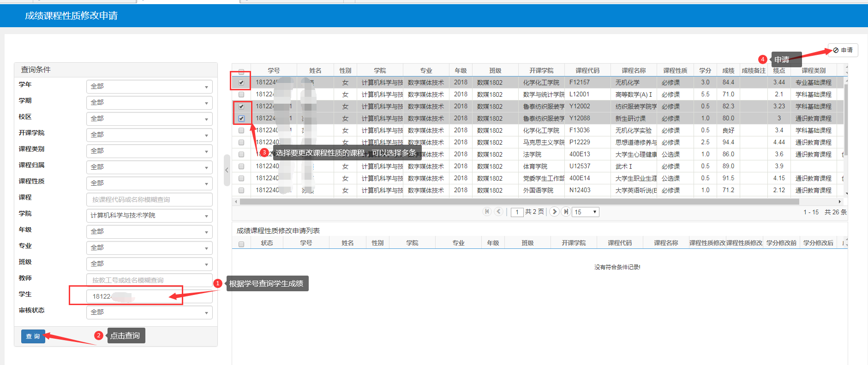Open the page size dropdown showing 15

point(585,212)
